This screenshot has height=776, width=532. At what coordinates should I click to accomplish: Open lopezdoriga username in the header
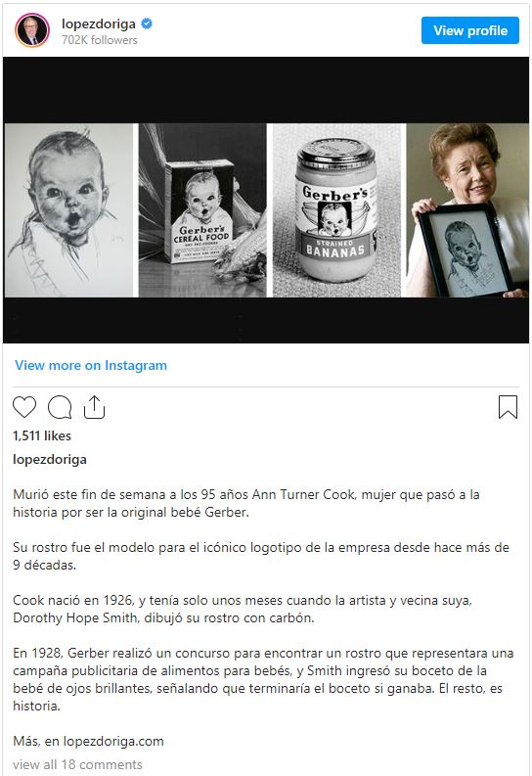[x=99, y=23]
